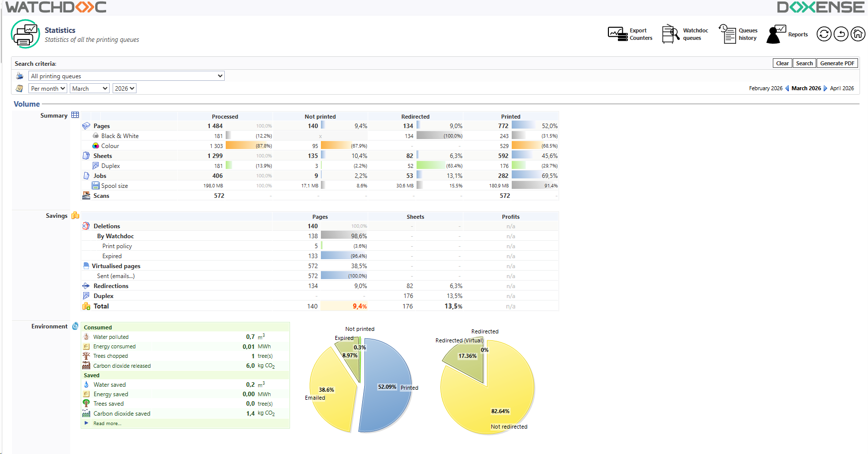The height and width of the screenshot is (454, 868).
Task: Click the back arrow icon
Action: click(x=841, y=34)
